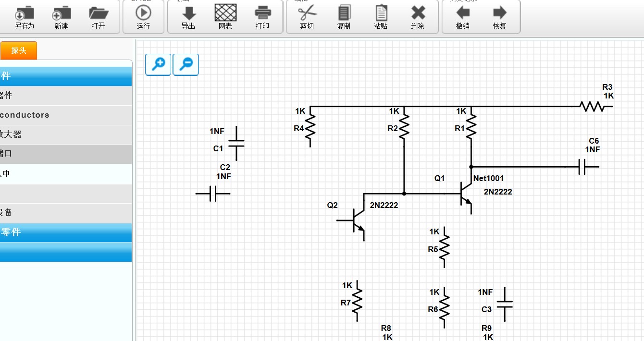
Task: Click the 新建 (New) folder icon
Action: [62, 12]
